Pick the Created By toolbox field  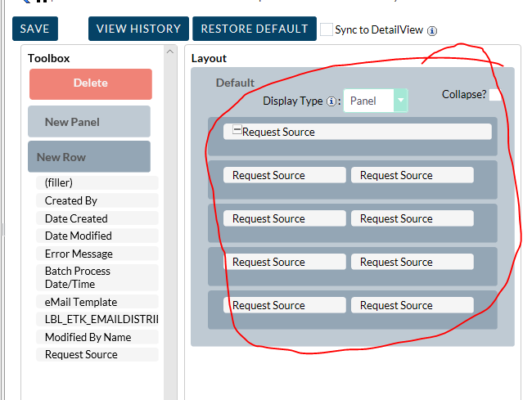pyautogui.click(x=97, y=200)
